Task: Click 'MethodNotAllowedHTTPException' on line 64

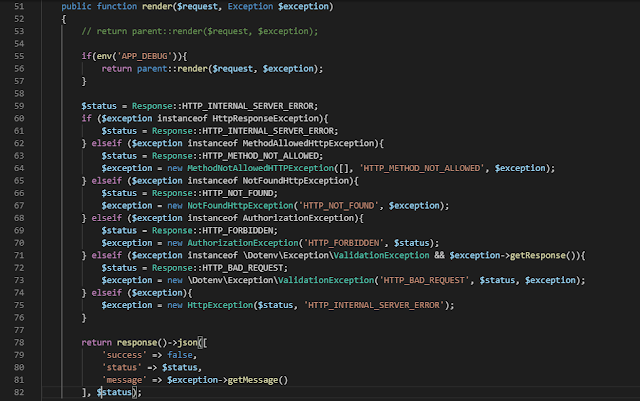Action: coord(260,168)
